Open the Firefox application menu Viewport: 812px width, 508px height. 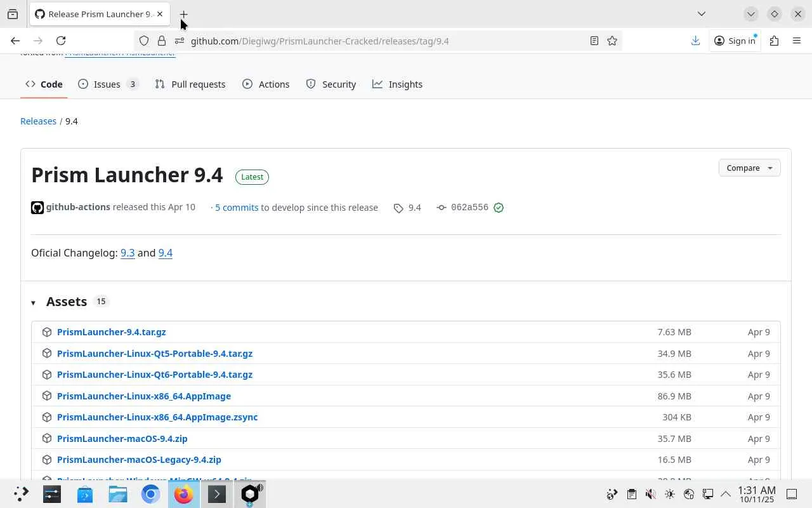(797, 41)
